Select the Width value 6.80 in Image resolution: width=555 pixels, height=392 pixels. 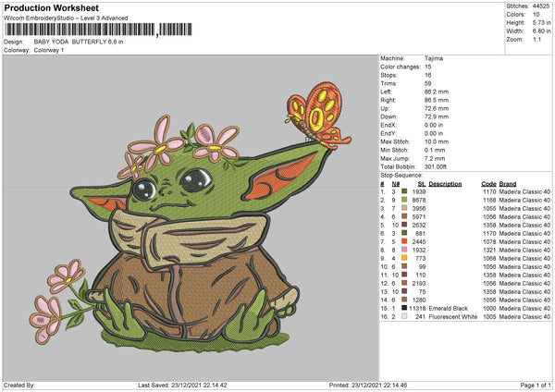[541, 31]
